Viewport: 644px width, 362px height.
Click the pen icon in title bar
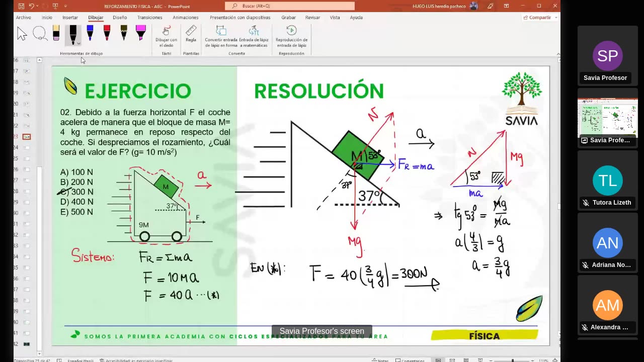coord(491,6)
